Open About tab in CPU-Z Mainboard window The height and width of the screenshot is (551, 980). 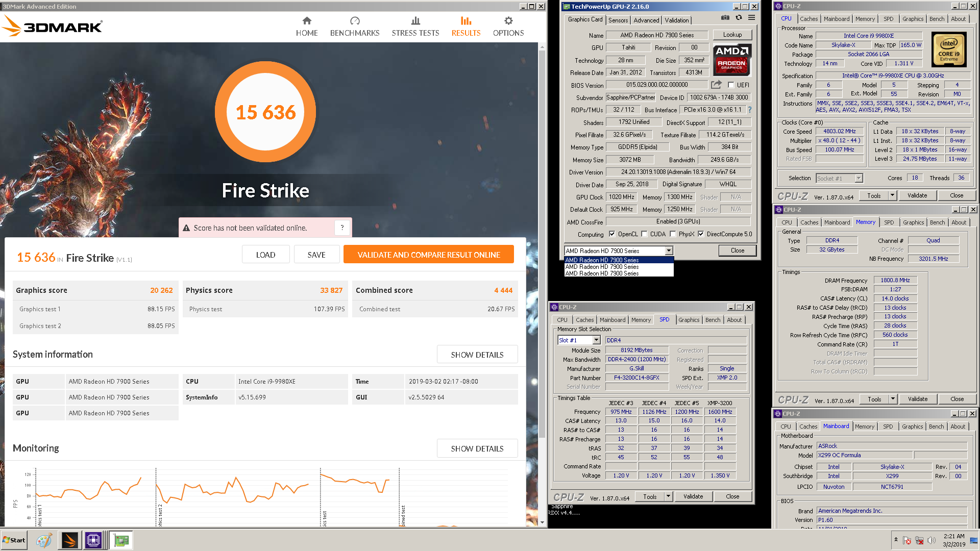click(958, 427)
